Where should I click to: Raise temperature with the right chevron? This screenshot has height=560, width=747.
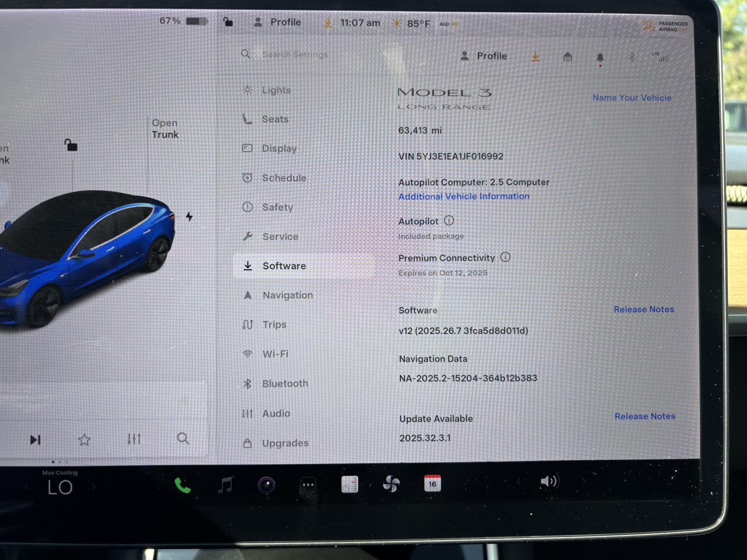click(94, 487)
